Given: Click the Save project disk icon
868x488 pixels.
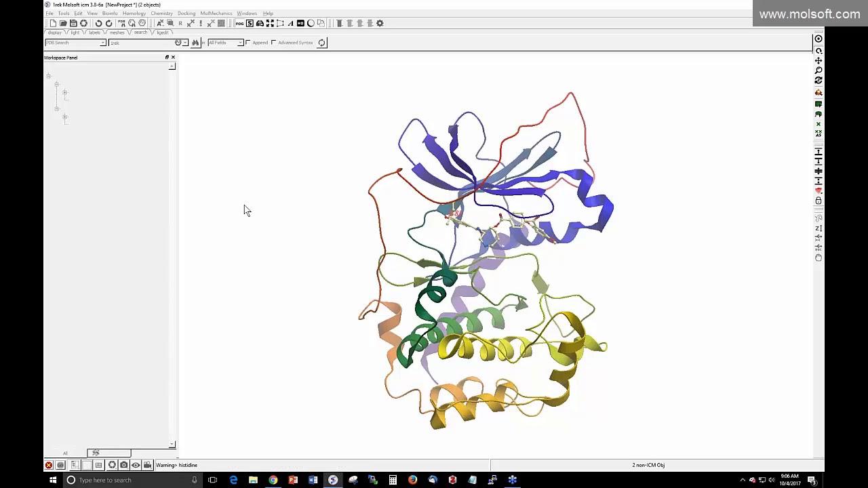Looking at the screenshot, I should (73, 23).
